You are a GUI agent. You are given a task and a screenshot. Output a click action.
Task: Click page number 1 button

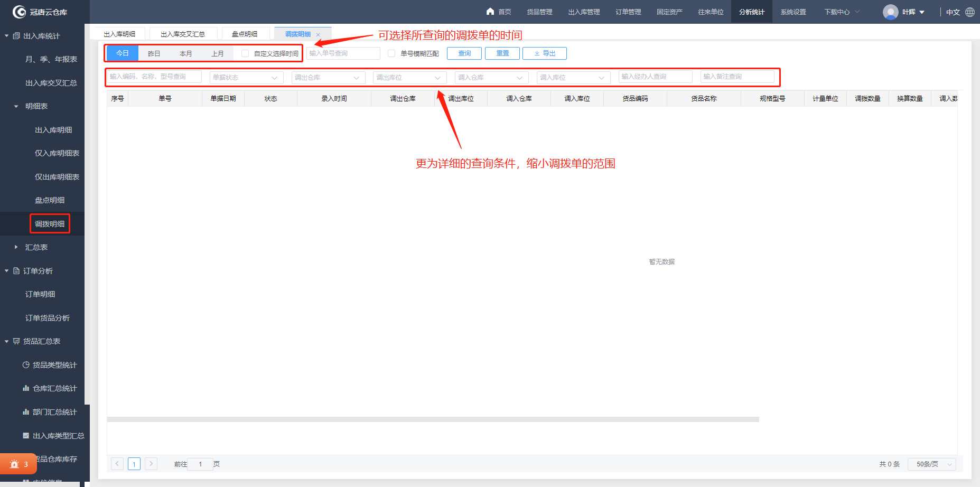pos(134,464)
